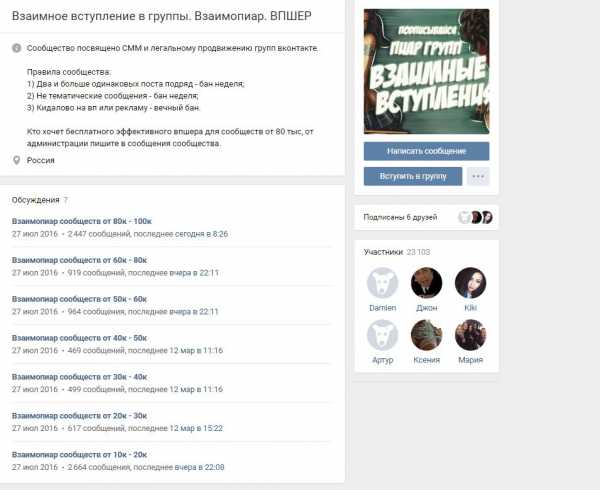
Task: Open discussion Взаимопиар сообществ от 80к - 100к
Action: pos(82,221)
